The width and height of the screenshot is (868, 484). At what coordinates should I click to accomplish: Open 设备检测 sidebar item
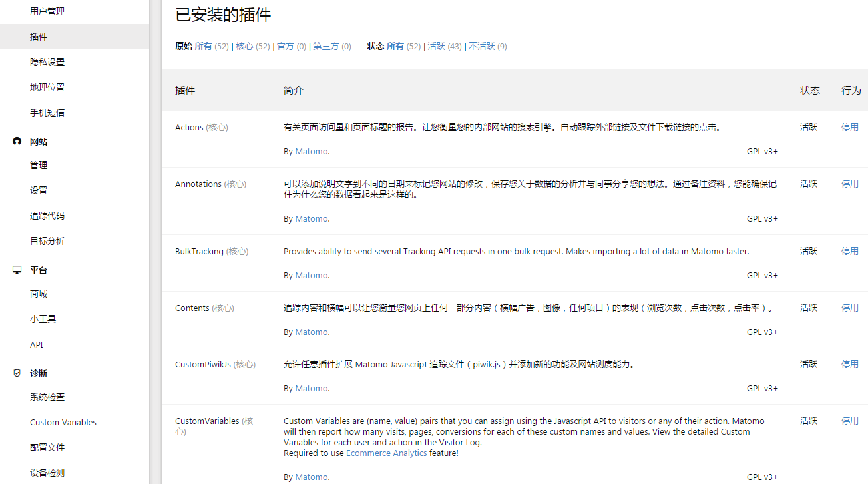(47, 473)
